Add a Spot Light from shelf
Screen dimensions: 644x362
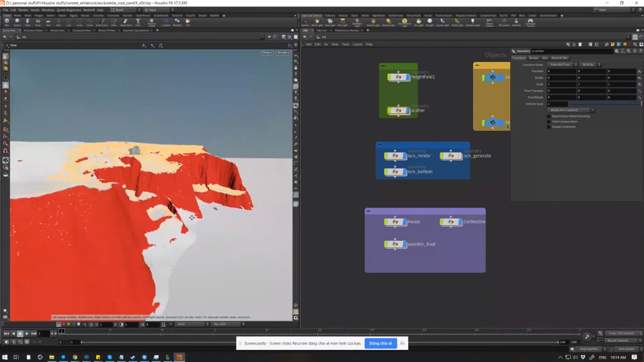pyautogui.click(x=330, y=22)
